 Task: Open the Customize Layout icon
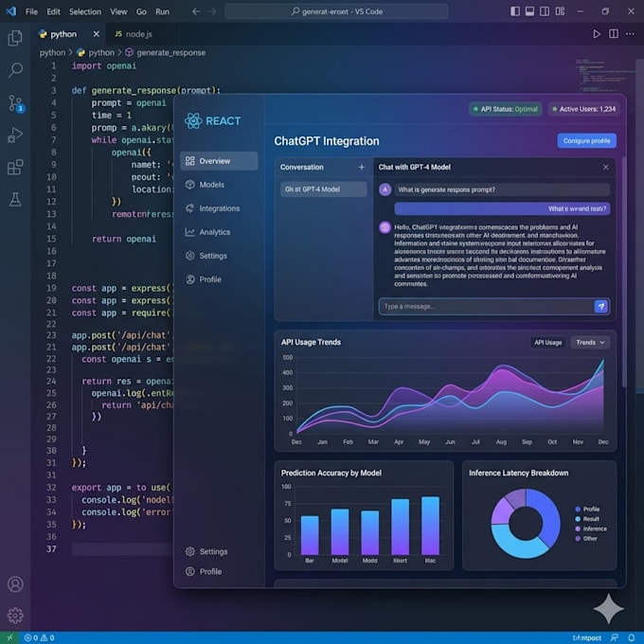click(x=561, y=11)
